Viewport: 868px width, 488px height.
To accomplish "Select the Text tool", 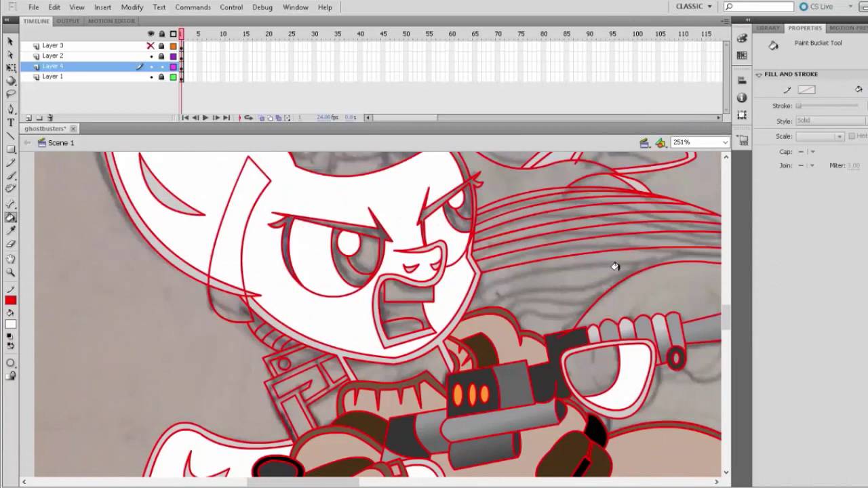I will (x=10, y=123).
